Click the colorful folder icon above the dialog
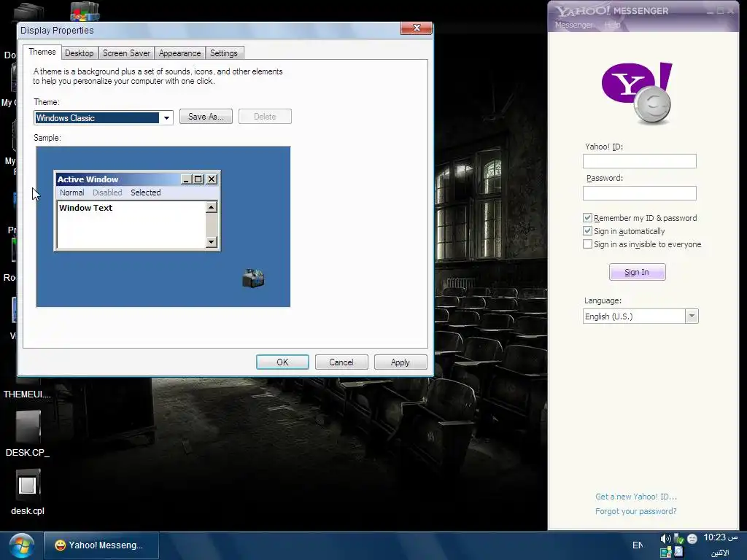The image size is (747, 560). coord(85,12)
